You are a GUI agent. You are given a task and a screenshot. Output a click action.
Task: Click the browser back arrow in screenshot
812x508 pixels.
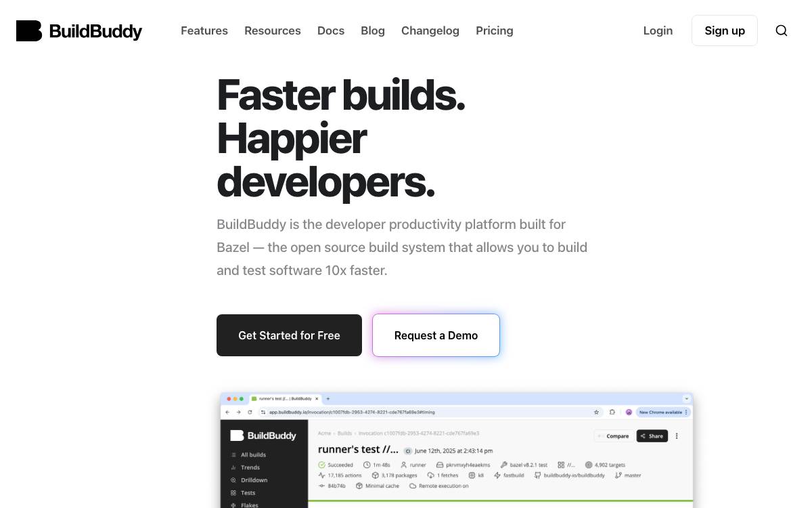(x=227, y=412)
